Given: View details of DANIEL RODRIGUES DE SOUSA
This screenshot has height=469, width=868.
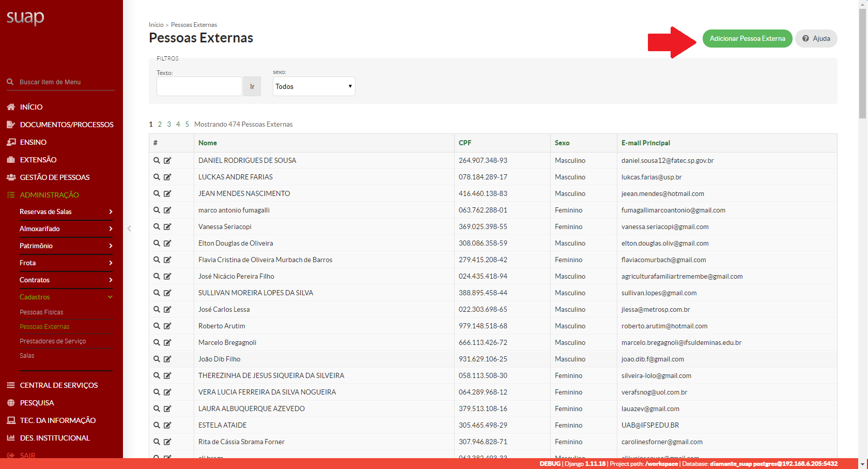Looking at the screenshot, I should point(157,160).
